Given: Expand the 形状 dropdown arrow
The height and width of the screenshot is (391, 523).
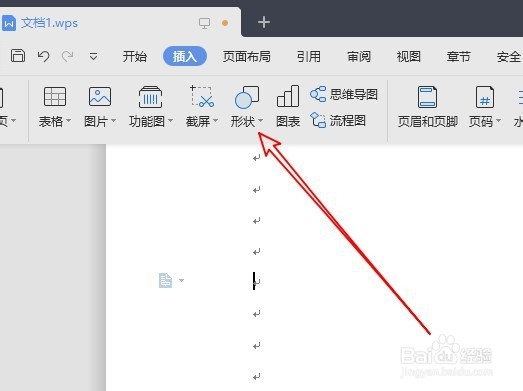Looking at the screenshot, I should pyautogui.click(x=260, y=120).
